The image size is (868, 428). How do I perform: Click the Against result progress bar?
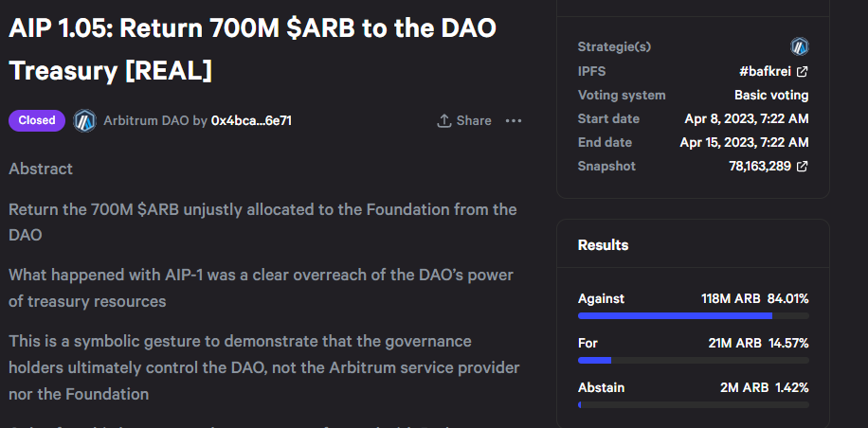[x=693, y=316]
